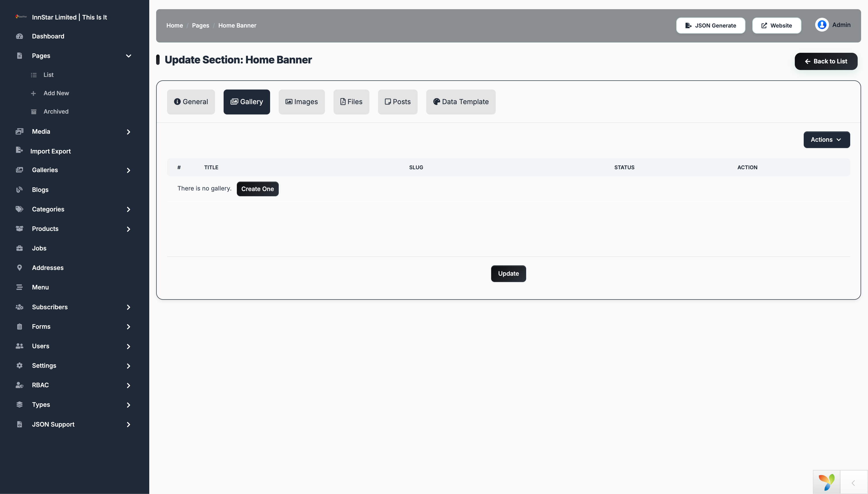Click the Subscribers group icon
Image resolution: width=868 pixels, height=494 pixels.
coord(19,307)
